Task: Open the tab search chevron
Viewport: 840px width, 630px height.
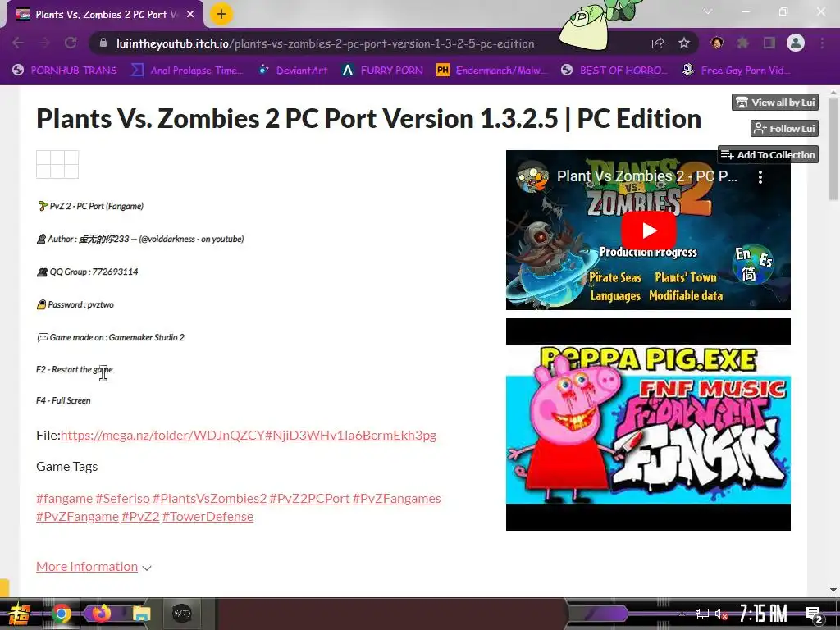Action: pos(708,11)
